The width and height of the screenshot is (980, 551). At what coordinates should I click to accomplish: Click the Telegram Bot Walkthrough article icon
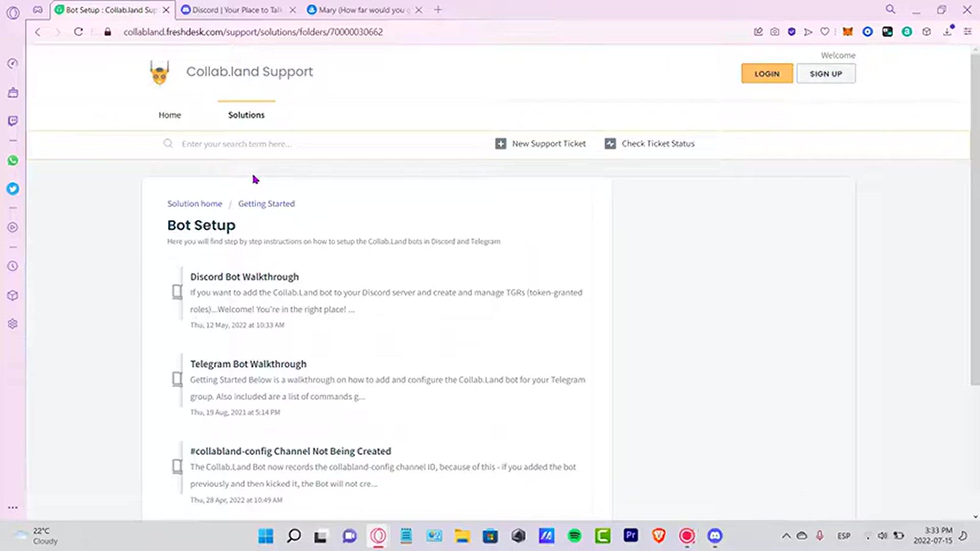pos(177,379)
